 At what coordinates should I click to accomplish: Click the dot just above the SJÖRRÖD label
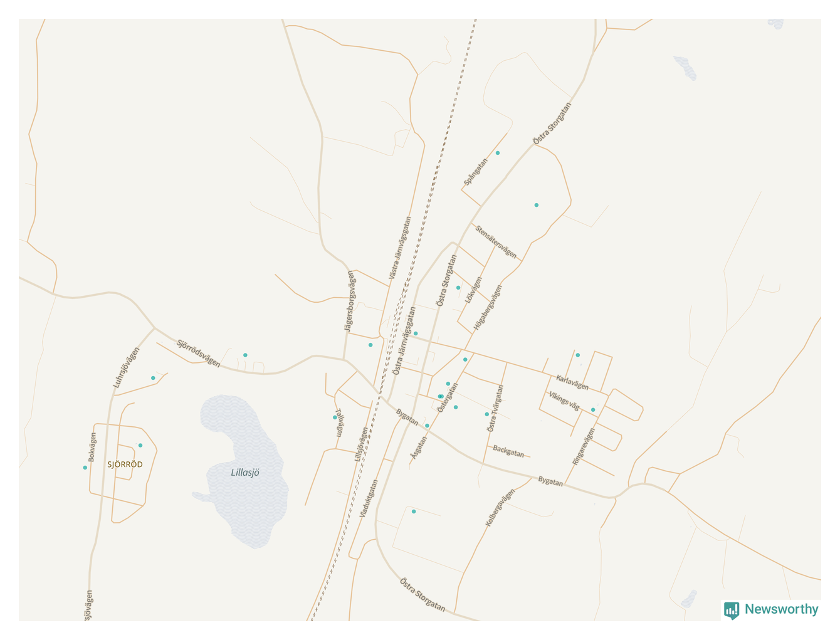point(140,446)
